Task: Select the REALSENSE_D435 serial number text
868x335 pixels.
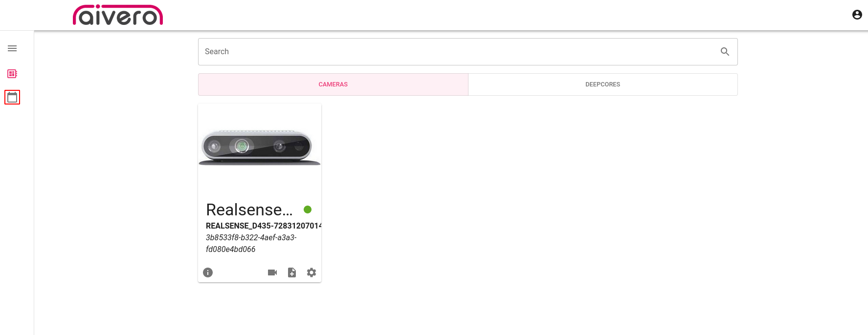Action: click(x=264, y=226)
